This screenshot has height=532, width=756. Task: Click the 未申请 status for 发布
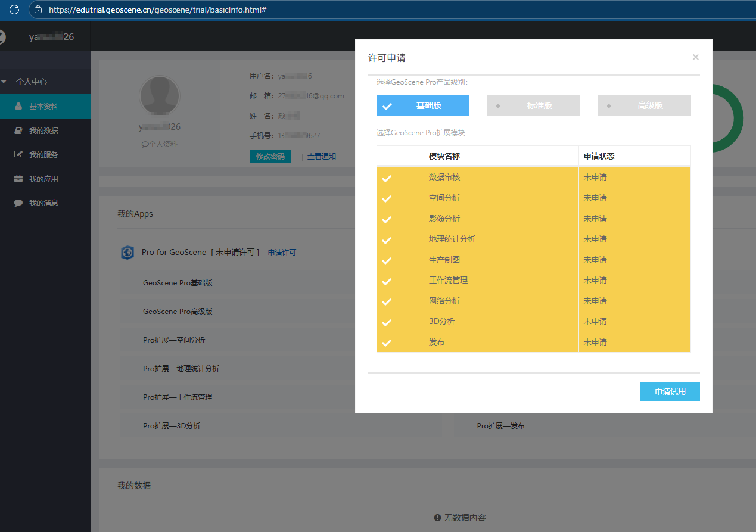click(x=595, y=342)
